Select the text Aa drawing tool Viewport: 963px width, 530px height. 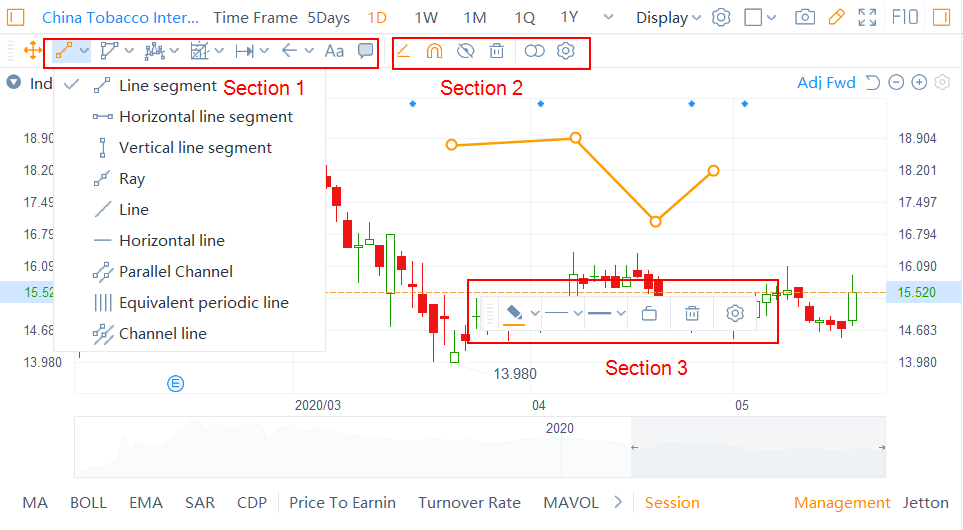click(334, 51)
